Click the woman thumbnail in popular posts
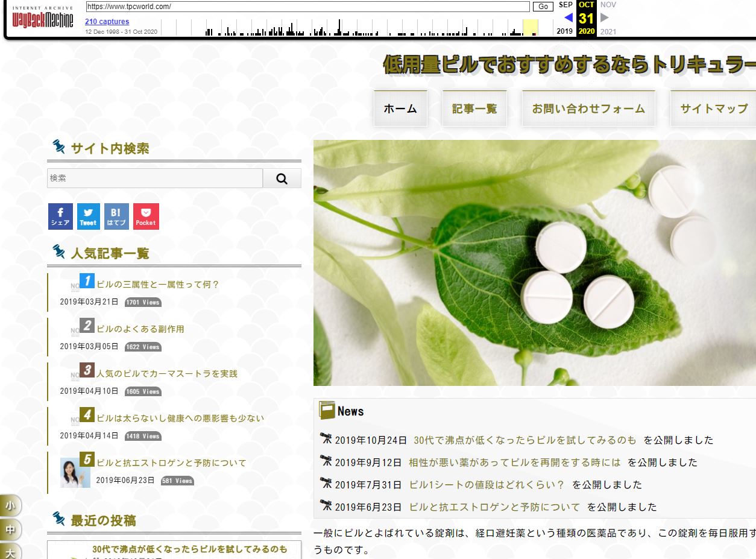Screen dimensions: 756x559 click(x=75, y=473)
